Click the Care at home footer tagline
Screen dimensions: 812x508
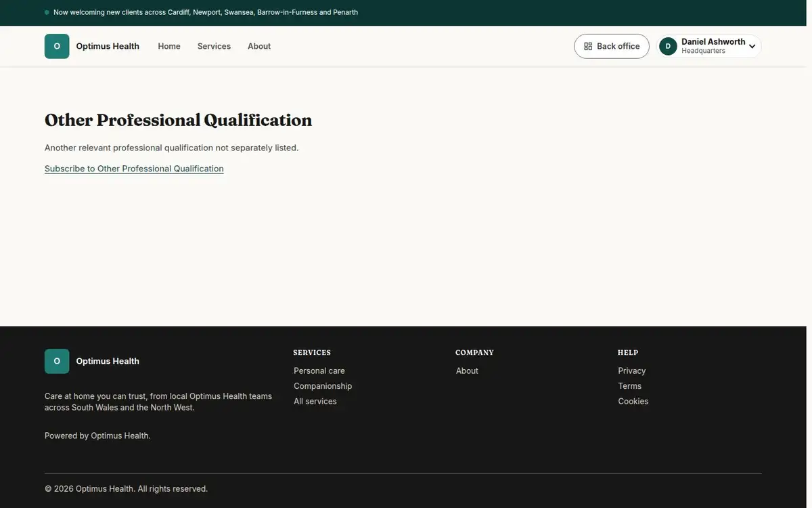[x=158, y=402]
